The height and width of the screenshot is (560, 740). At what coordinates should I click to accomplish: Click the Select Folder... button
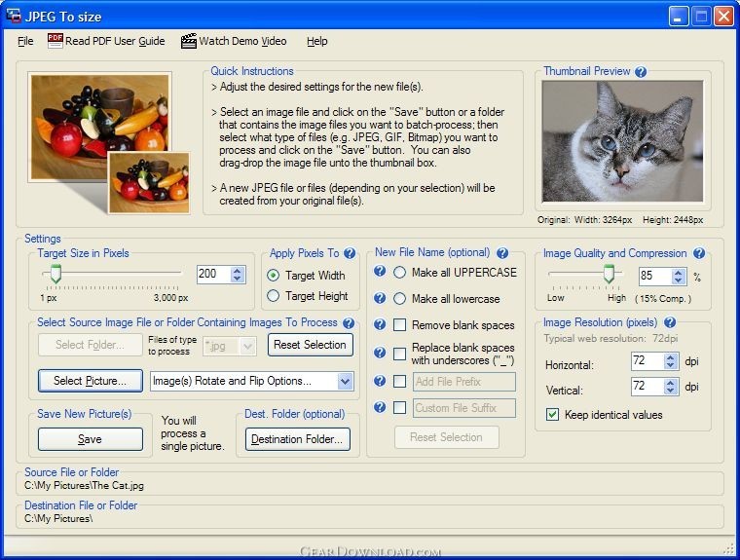(x=91, y=345)
